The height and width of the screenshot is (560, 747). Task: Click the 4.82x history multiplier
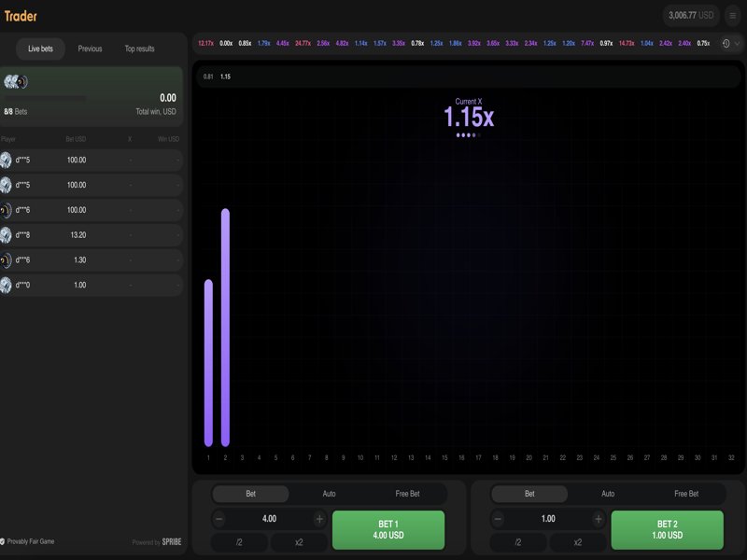click(342, 43)
